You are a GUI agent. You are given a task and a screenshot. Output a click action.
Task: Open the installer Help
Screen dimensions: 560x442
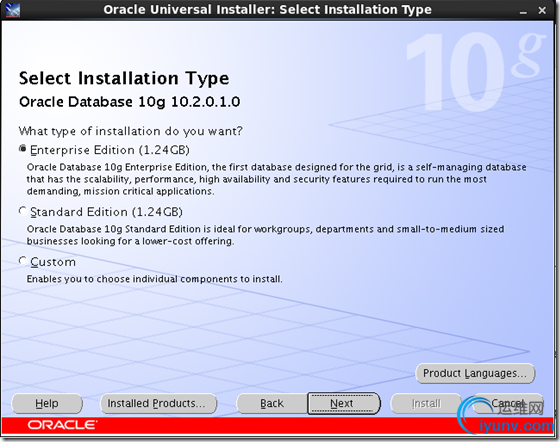click(47, 403)
